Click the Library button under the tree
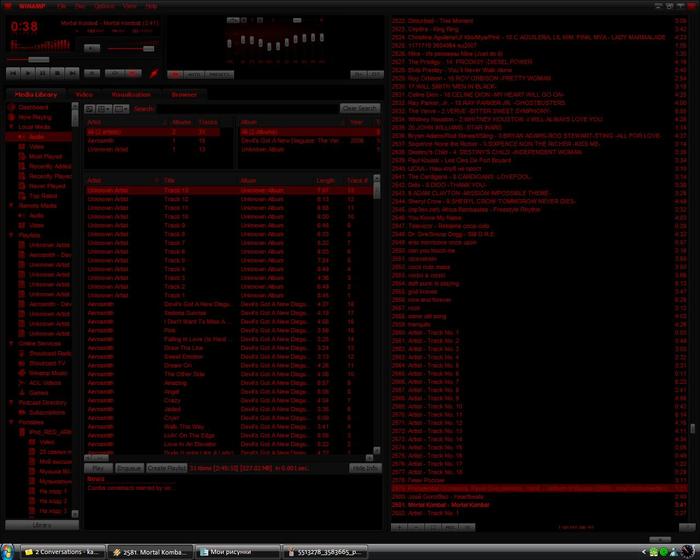This screenshot has height=560, width=700. coord(42,525)
